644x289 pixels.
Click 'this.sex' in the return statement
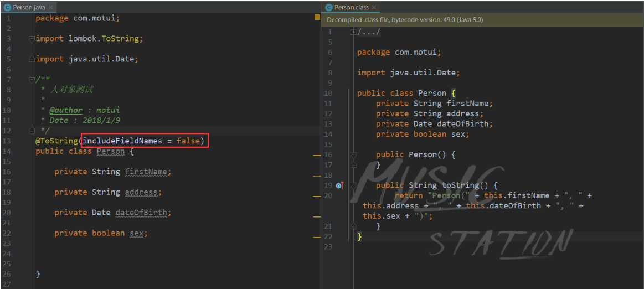click(x=382, y=216)
